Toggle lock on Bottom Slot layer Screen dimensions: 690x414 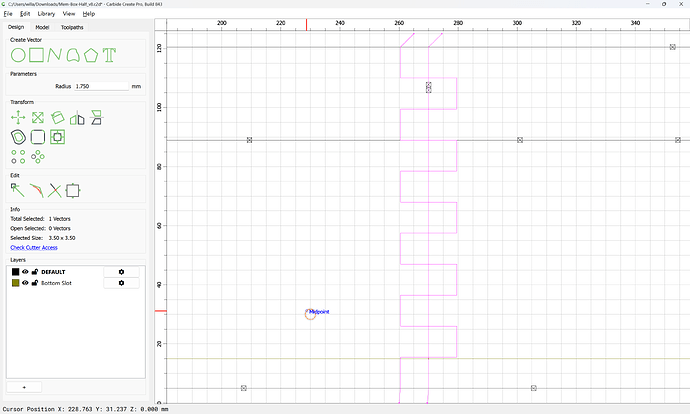35,283
